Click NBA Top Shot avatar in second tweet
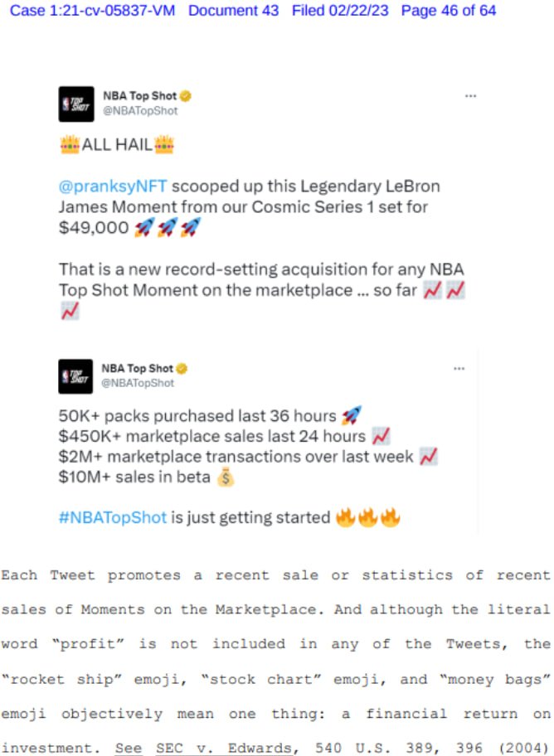The height and width of the screenshot is (756, 554). pos(75,376)
